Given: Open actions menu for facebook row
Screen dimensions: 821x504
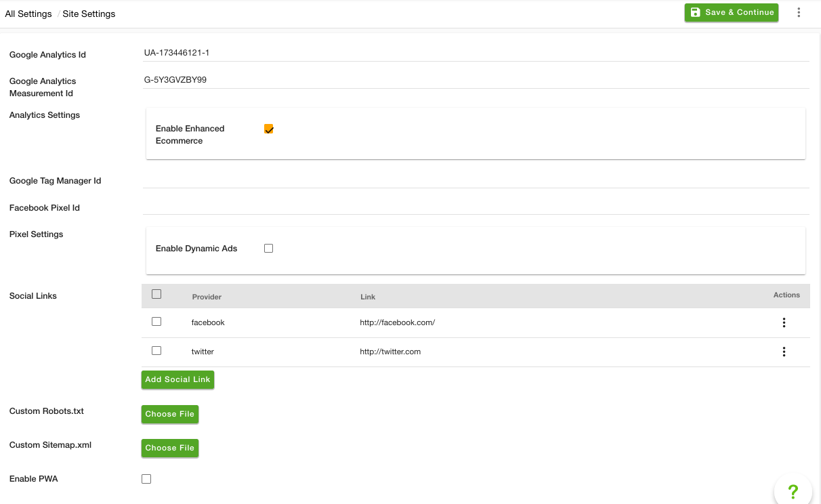Looking at the screenshot, I should (784, 322).
